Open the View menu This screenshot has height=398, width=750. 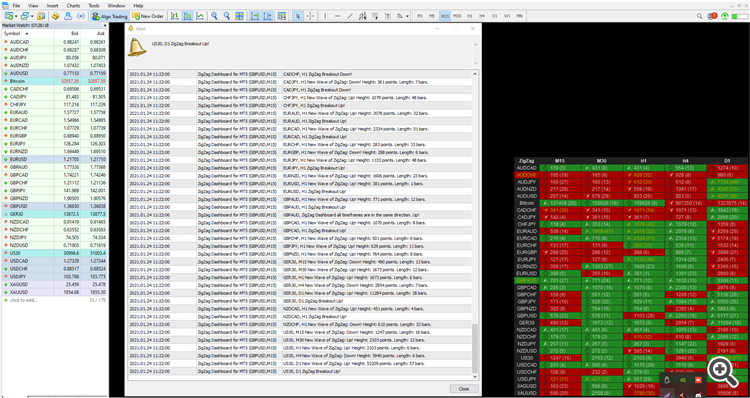[x=33, y=6]
